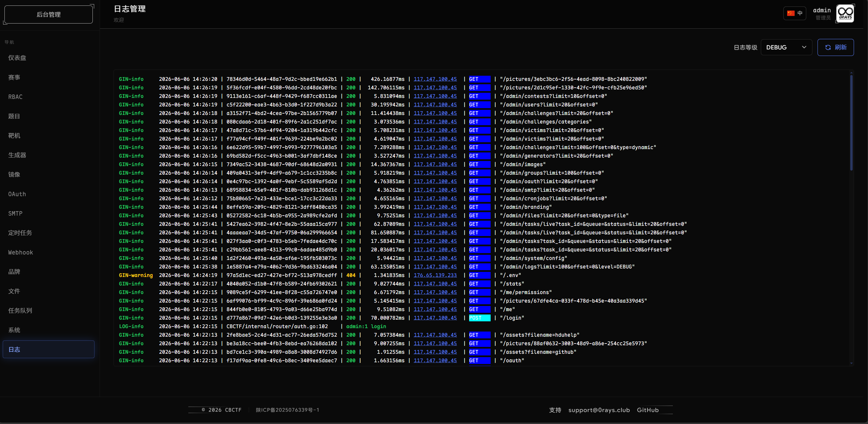The width and height of the screenshot is (868, 424).
Task: Click IP link in the /admin/images row
Action: (x=435, y=164)
